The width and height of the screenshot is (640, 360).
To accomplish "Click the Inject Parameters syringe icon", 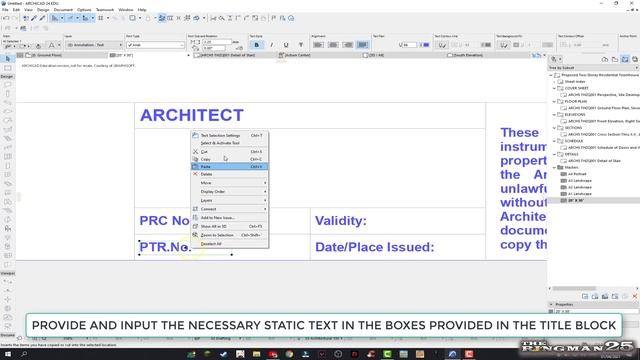I will click(x=42, y=18).
